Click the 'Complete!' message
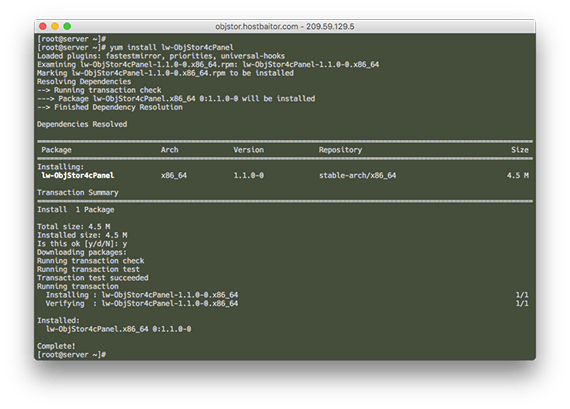The height and width of the screenshot is (409, 570). tap(56, 346)
